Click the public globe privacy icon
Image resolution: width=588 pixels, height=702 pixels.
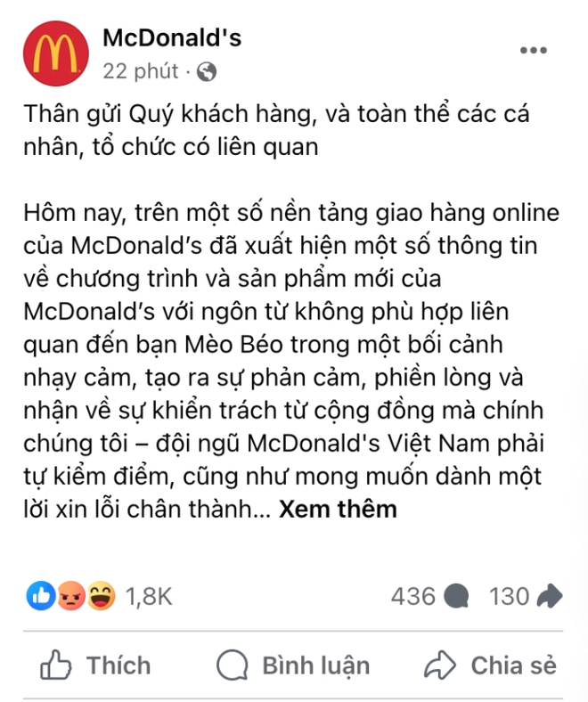point(207,71)
